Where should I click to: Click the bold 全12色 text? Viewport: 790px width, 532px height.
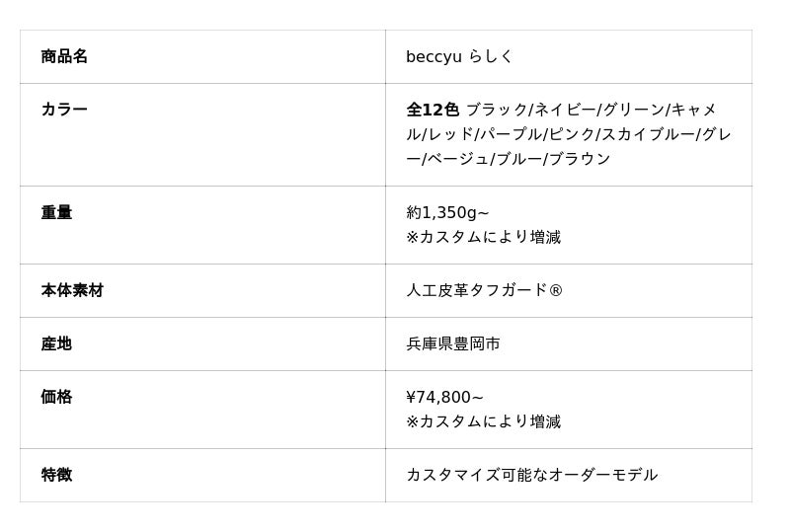pos(433,110)
